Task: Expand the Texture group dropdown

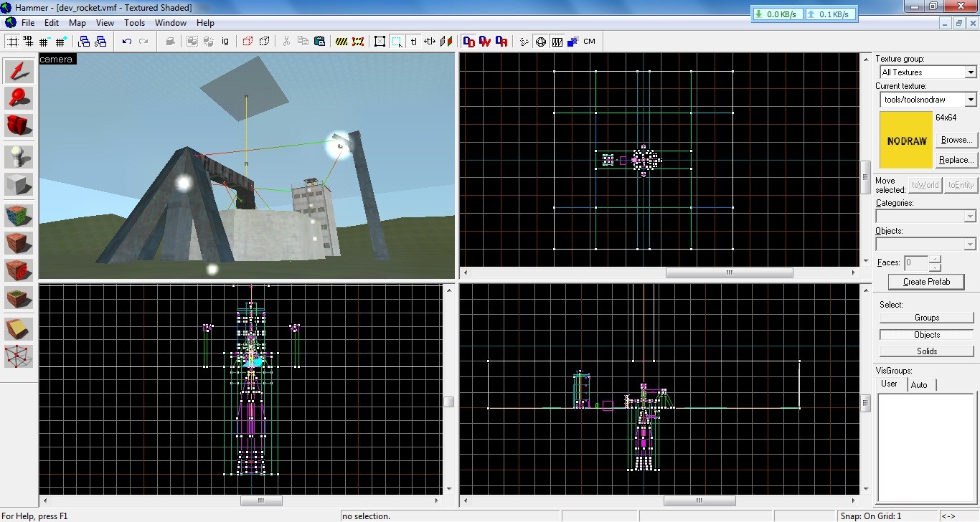Action: point(970,72)
